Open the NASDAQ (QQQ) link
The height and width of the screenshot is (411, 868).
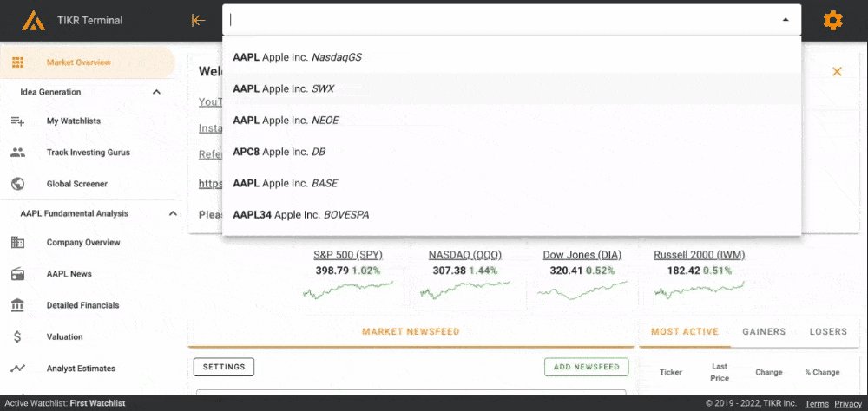pos(465,255)
